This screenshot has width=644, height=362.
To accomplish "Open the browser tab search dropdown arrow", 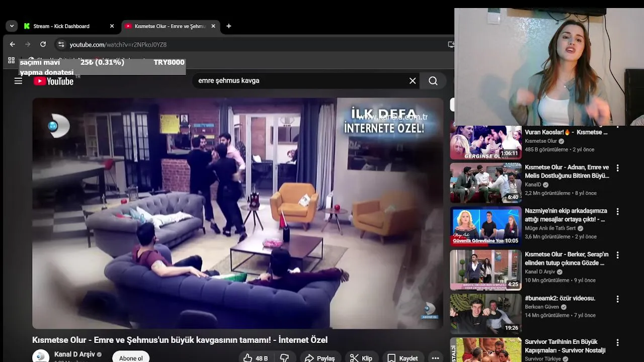I will [x=12, y=26].
